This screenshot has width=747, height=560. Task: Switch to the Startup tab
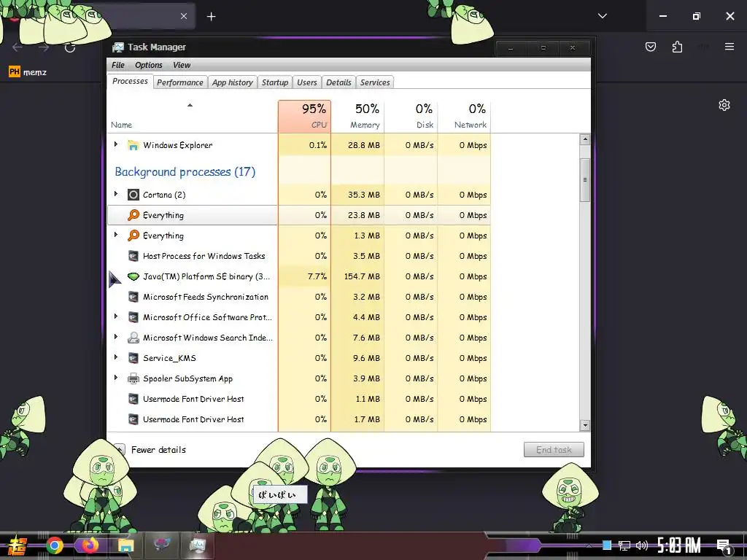[x=275, y=82]
